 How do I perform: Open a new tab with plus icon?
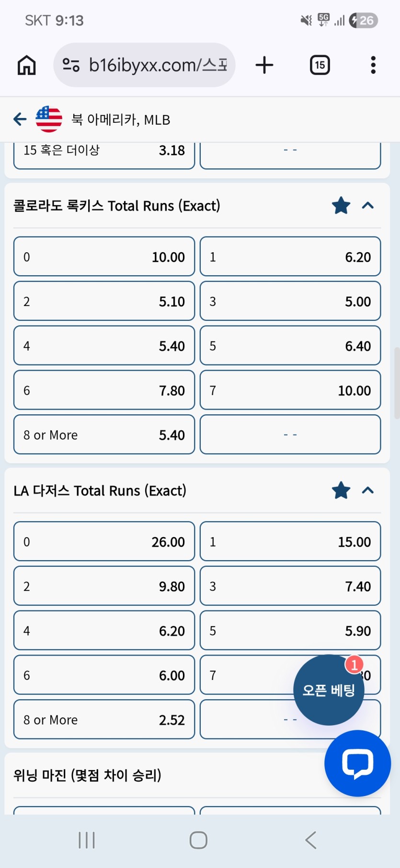tap(264, 65)
